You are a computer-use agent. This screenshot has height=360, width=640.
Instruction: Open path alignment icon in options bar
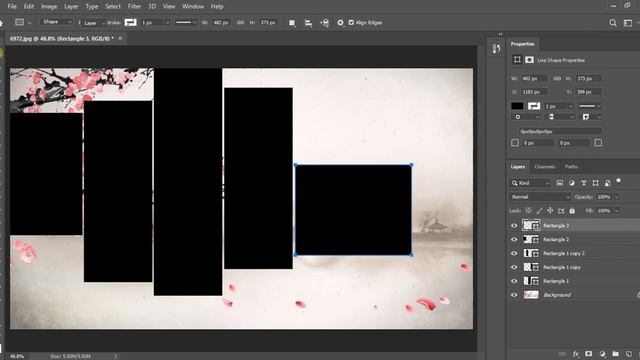click(308, 23)
